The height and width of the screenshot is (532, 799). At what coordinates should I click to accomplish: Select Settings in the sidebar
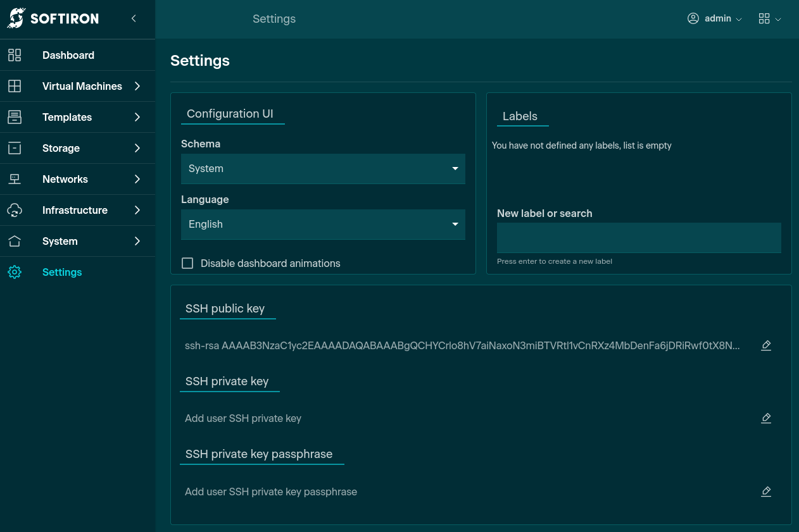click(62, 272)
